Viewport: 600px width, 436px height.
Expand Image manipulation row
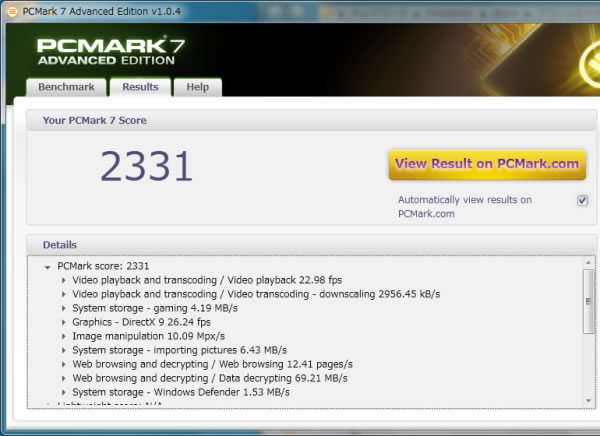click(x=64, y=336)
